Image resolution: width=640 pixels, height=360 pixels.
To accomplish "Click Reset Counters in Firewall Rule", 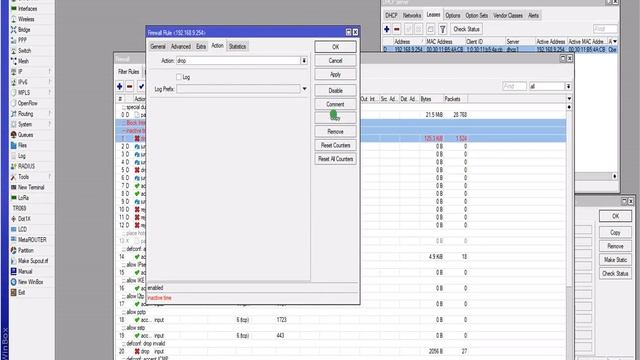I will pos(335,145).
